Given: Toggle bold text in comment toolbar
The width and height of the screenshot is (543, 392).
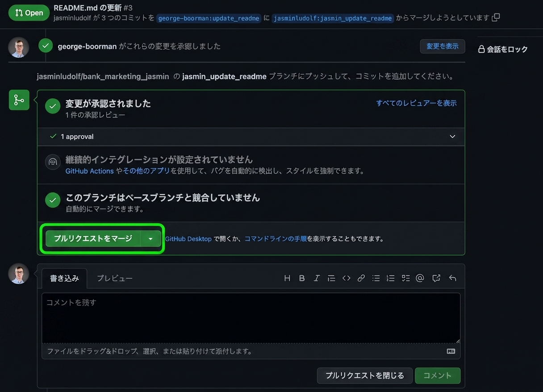Looking at the screenshot, I should [x=302, y=278].
